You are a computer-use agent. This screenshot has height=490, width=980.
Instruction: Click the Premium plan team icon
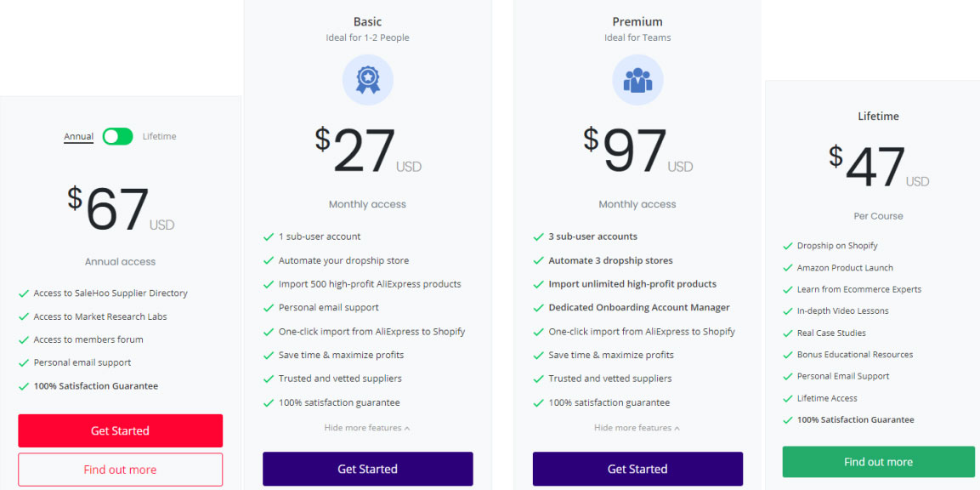click(637, 80)
